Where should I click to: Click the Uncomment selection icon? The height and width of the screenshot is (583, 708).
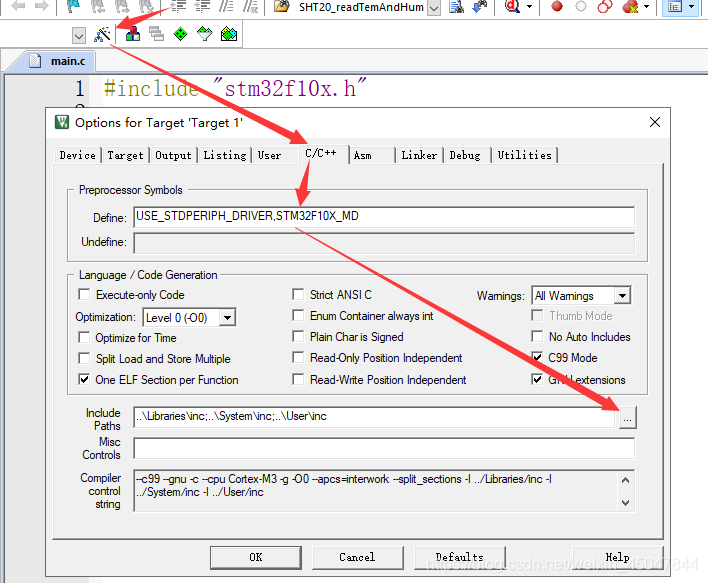point(250,6)
